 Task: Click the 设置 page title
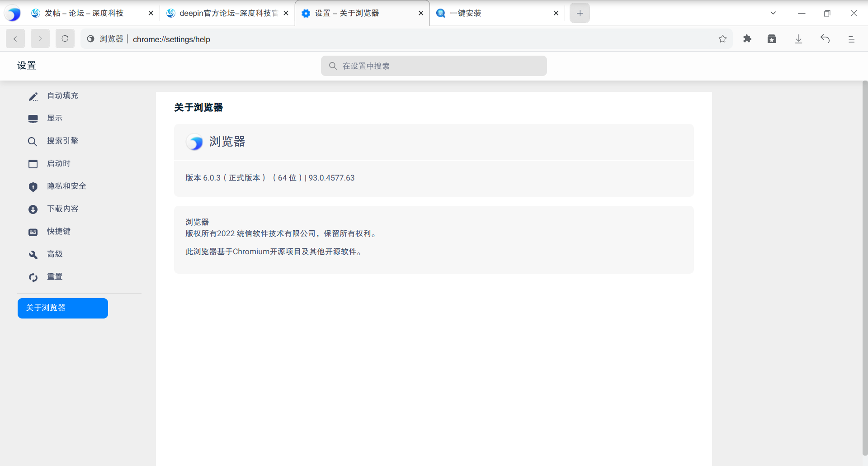click(27, 66)
